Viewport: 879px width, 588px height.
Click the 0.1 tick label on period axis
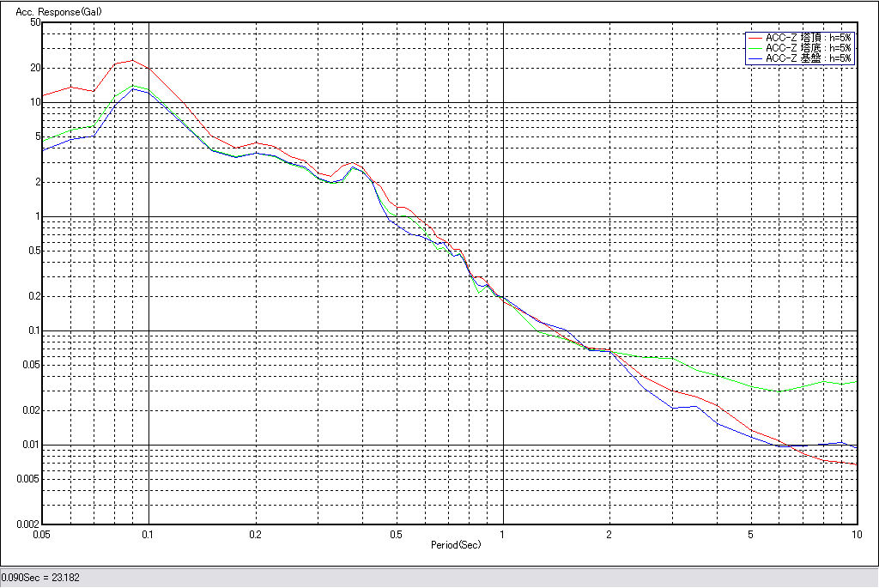point(149,535)
